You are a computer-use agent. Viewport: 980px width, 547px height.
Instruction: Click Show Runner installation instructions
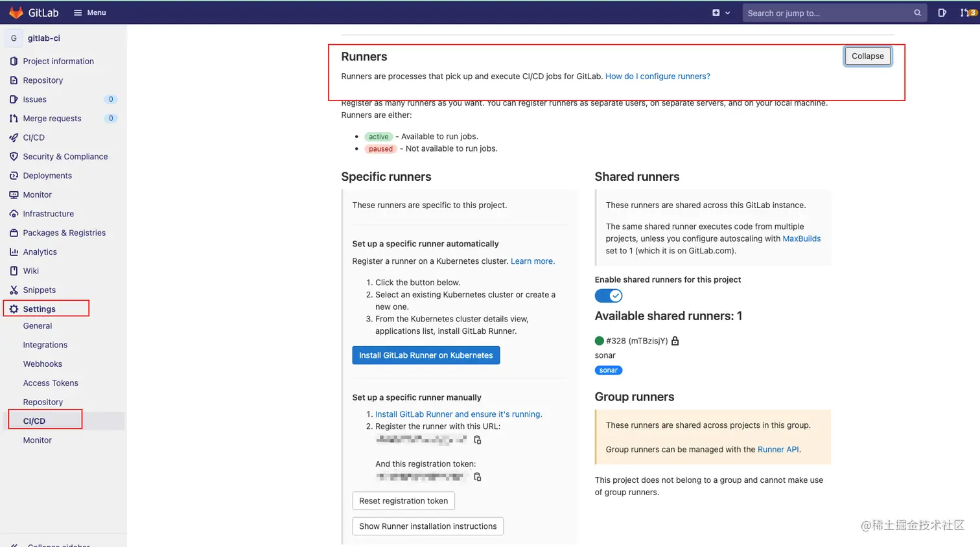428,526
